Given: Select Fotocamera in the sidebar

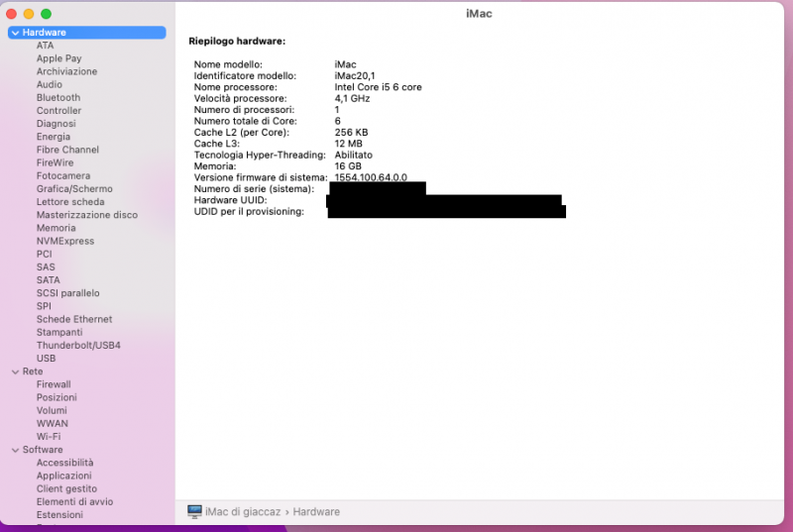Looking at the screenshot, I should (x=63, y=175).
